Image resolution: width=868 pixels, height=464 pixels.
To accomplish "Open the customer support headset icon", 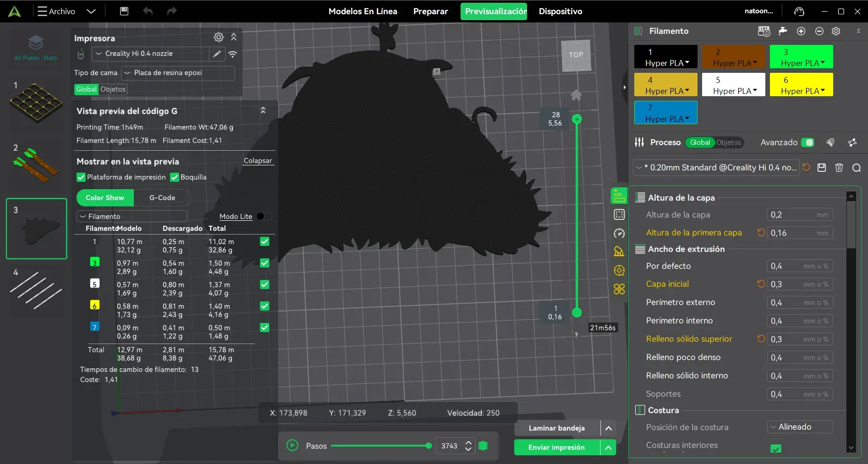I will [799, 11].
